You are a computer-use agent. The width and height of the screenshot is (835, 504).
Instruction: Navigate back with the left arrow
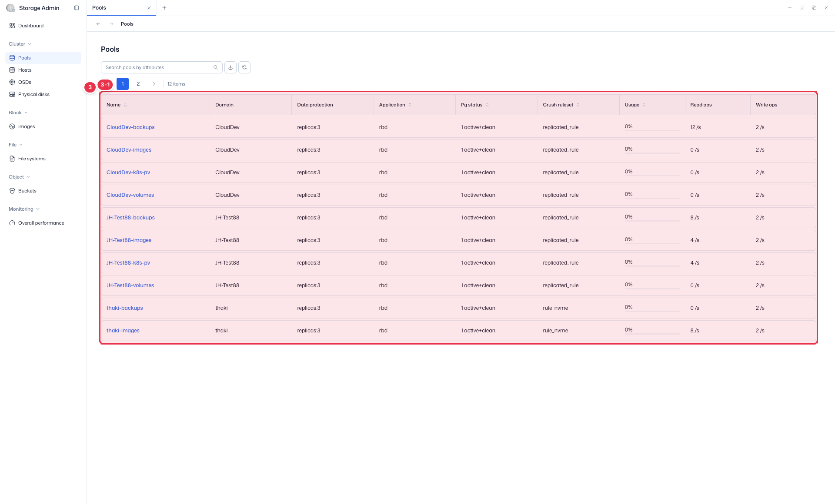(98, 24)
